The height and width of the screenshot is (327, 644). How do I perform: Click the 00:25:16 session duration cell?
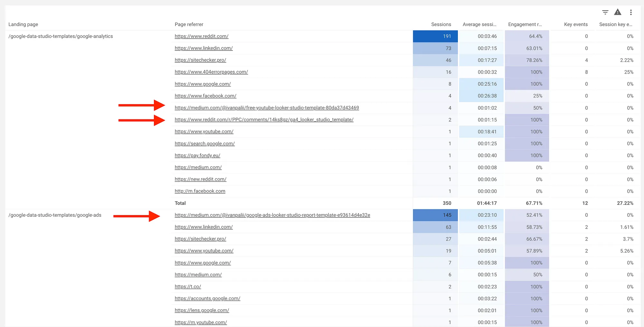[481, 84]
